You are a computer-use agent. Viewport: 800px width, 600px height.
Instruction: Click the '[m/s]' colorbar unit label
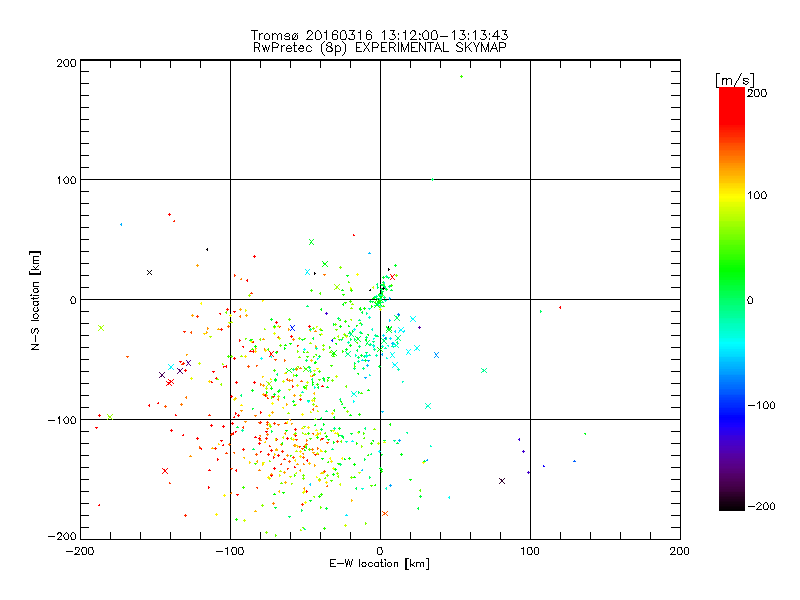[735, 80]
